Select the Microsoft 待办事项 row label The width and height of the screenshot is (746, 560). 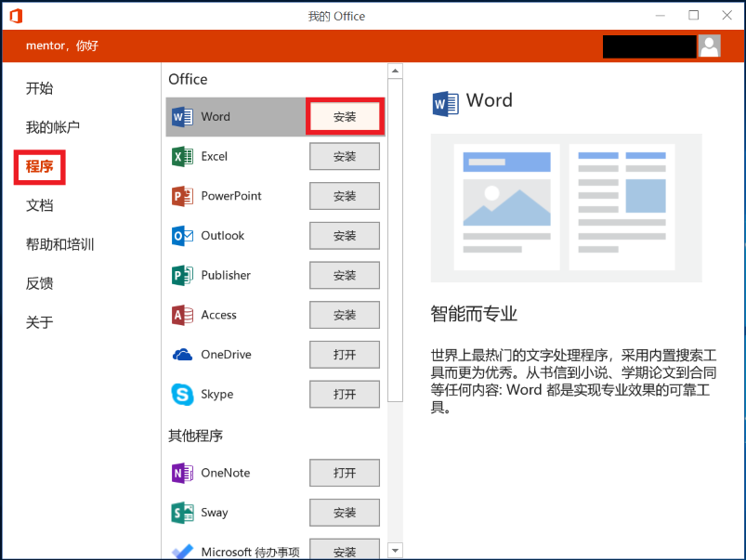click(250, 552)
